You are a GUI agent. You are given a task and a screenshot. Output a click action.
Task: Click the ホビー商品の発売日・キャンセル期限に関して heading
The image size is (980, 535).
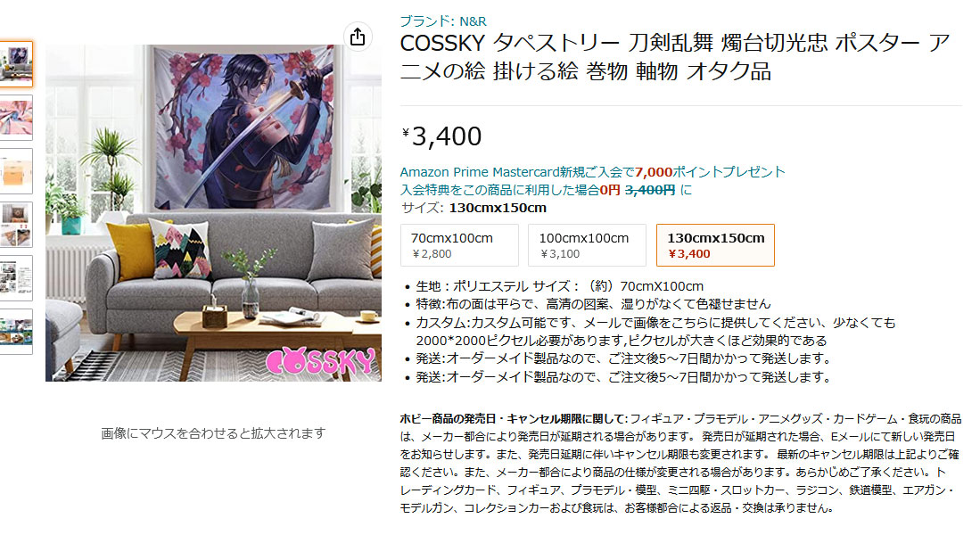pos(514,419)
